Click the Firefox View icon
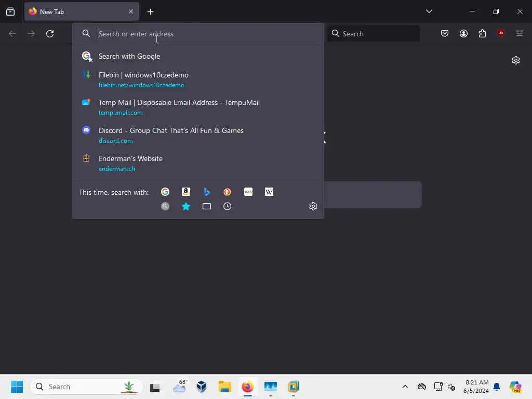This screenshot has width=532, height=399. pyautogui.click(x=10, y=12)
